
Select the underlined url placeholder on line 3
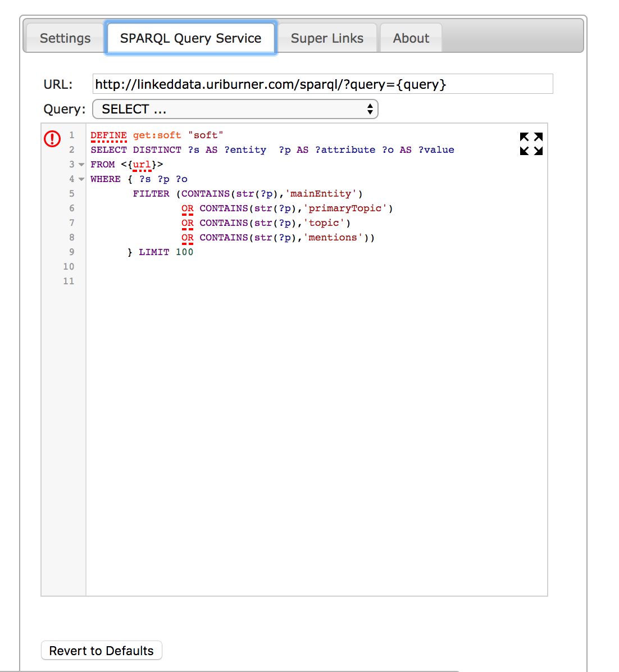point(141,164)
